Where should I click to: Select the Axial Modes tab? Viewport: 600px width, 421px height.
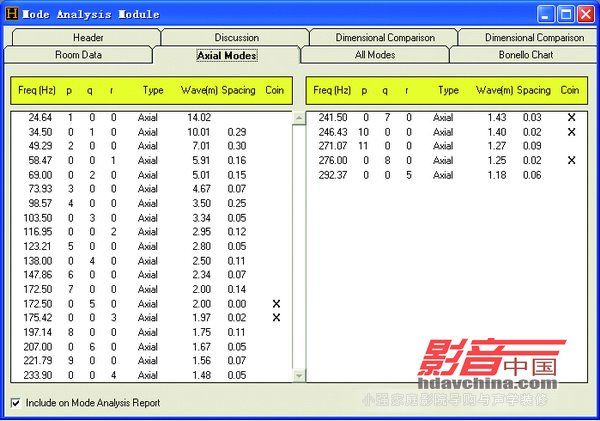pyautogui.click(x=226, y=55)
